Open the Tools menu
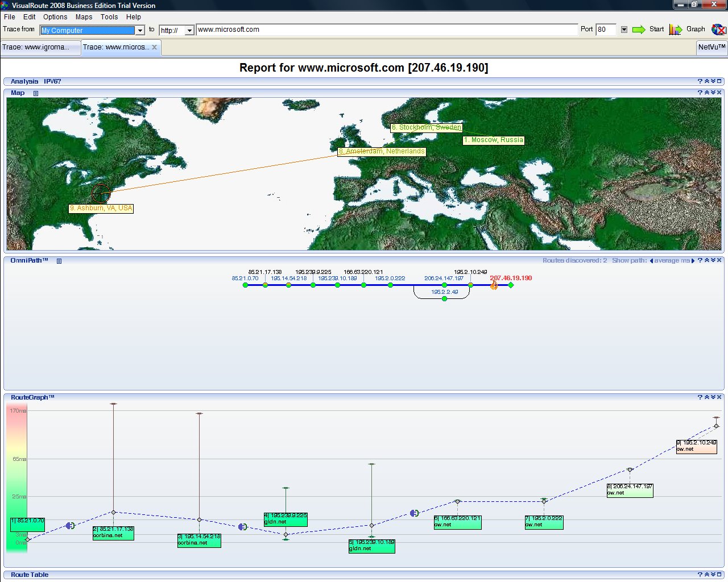The image size is (728, 582). point(109,17)
